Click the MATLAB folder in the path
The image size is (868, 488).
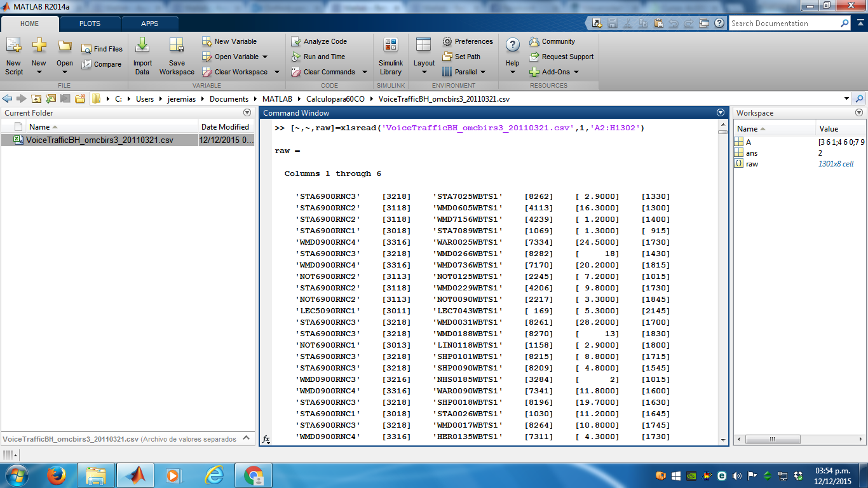277,99
